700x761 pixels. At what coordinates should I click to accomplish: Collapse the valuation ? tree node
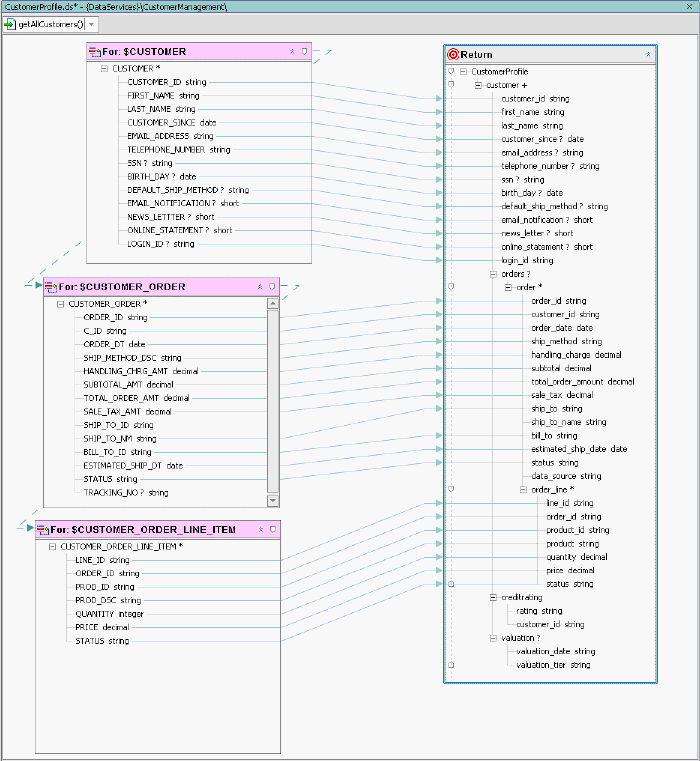(x=493, y=638)
